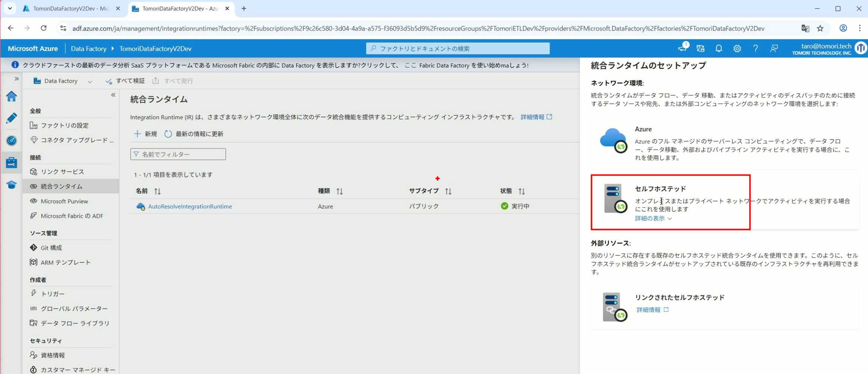Viewport: 868px width, 374px height.
Task: Open the Author pencil icon
Action: point(11,118)
